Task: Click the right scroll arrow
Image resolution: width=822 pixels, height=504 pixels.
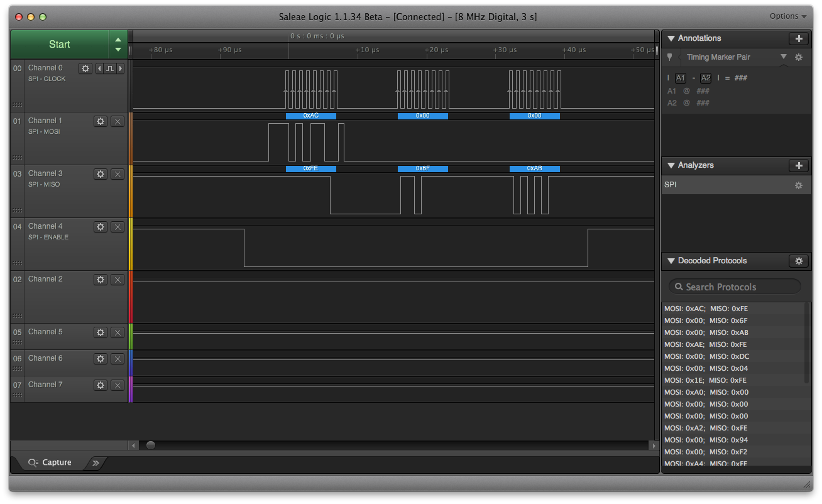Action: (x=654, y=445)
